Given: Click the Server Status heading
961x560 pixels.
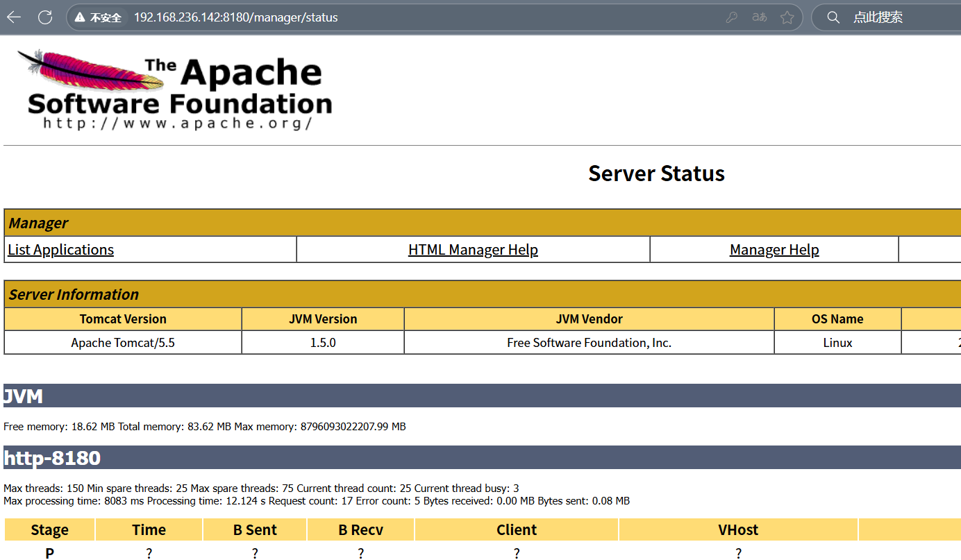Looking at the screenshot, I should pyautogui.click(x=656, y=173).
